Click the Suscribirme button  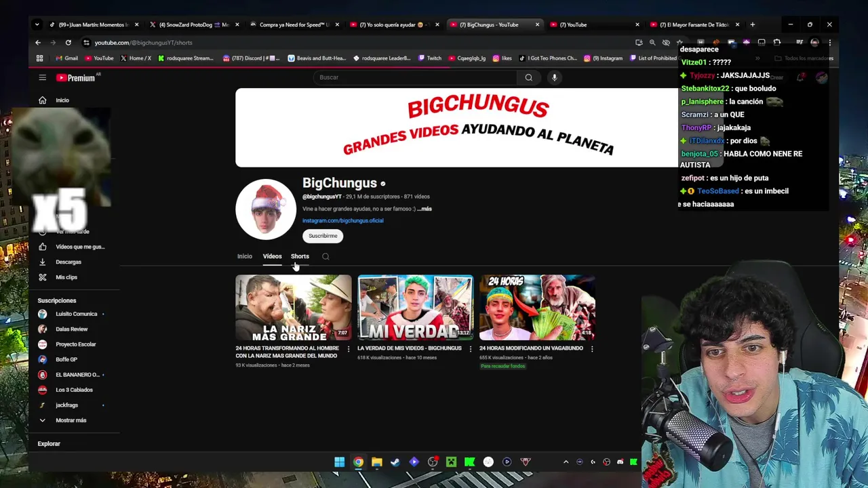click(x=323, y=236)
